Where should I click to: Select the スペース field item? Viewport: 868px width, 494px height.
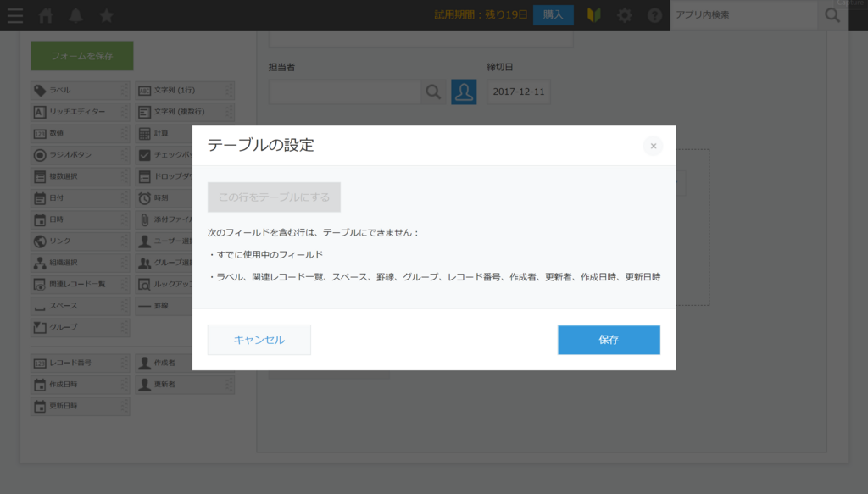pyautogui.click(x=81, y=306)
